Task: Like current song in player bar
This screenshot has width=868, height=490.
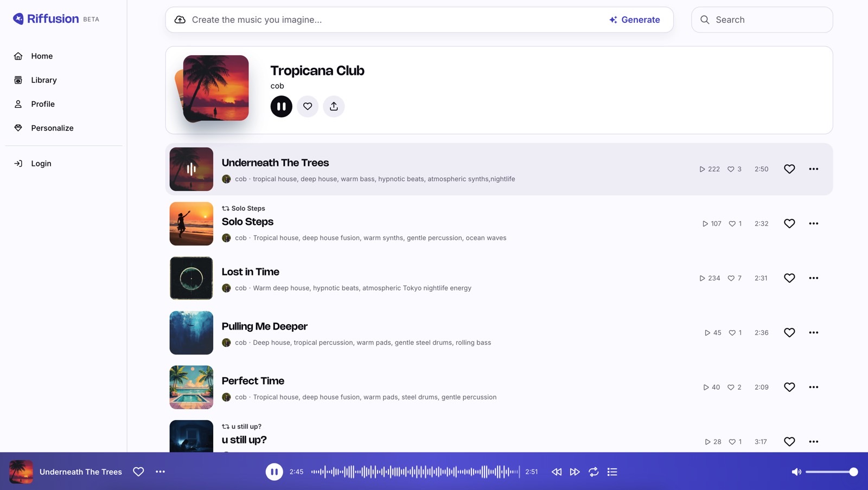Action: (x=138, y=472)
